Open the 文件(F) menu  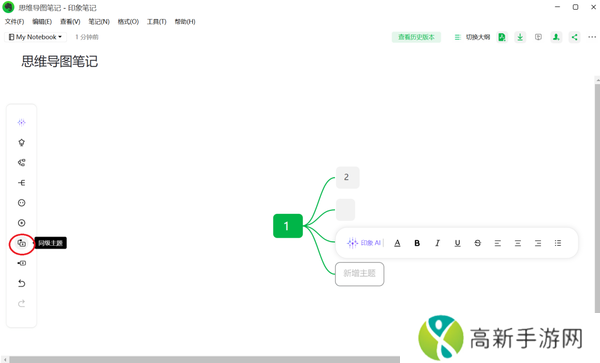pyautogui.click(x=14, y=22)
